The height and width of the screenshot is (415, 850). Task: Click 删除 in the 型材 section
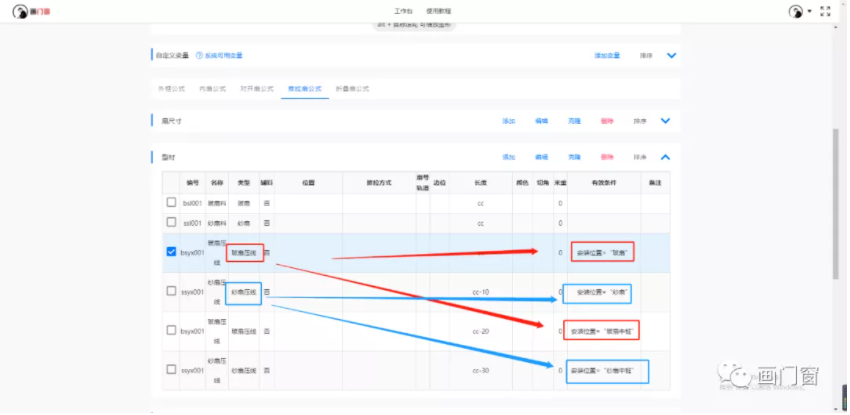tap(607, 157)
